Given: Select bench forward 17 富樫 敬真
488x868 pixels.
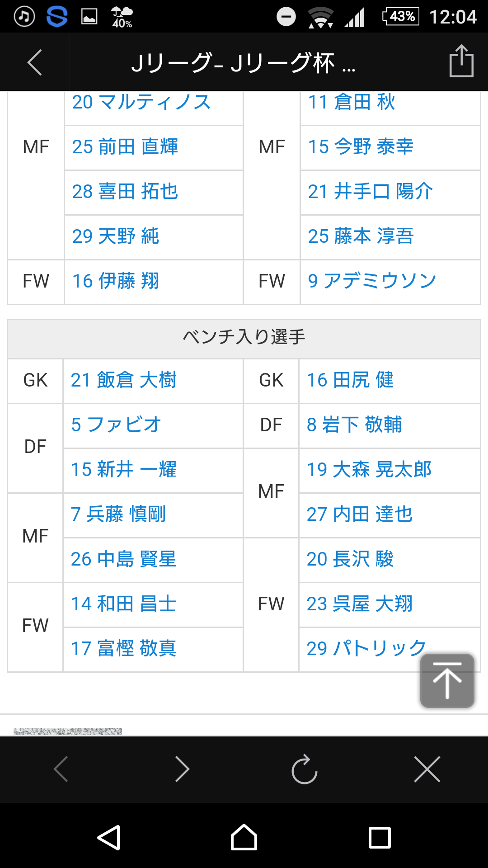Looking at the screenshot, I should (123, 649).
